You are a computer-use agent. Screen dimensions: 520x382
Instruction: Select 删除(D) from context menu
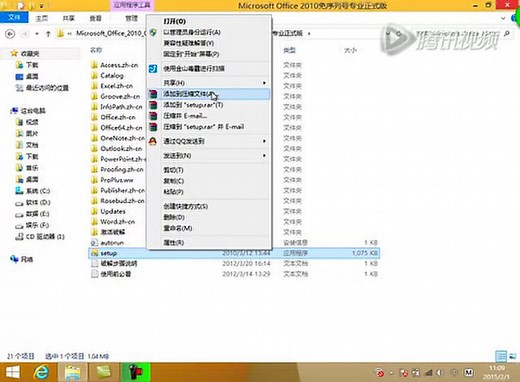tap(208, 217)
